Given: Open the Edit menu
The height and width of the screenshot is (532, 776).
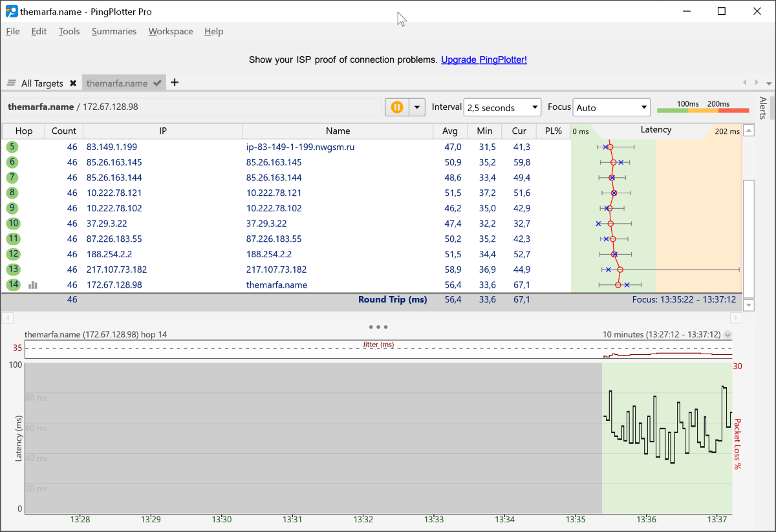Looking at the screenshot, I should [39, 31].
